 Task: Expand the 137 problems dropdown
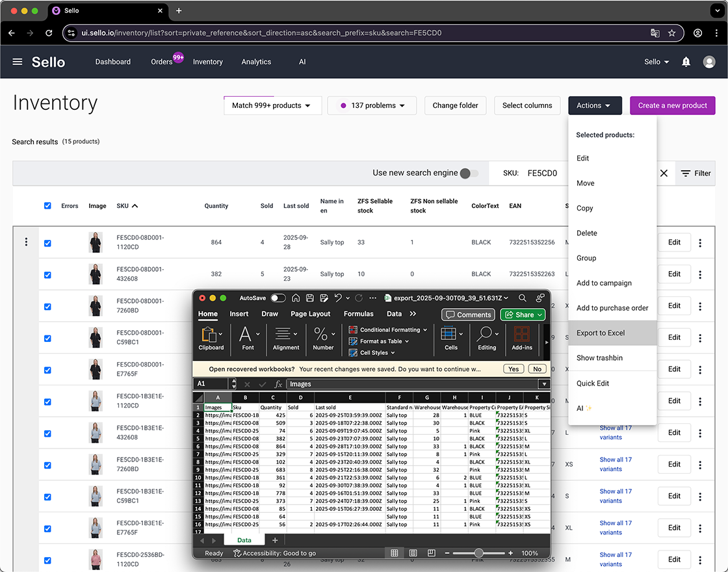click(372, 104)
